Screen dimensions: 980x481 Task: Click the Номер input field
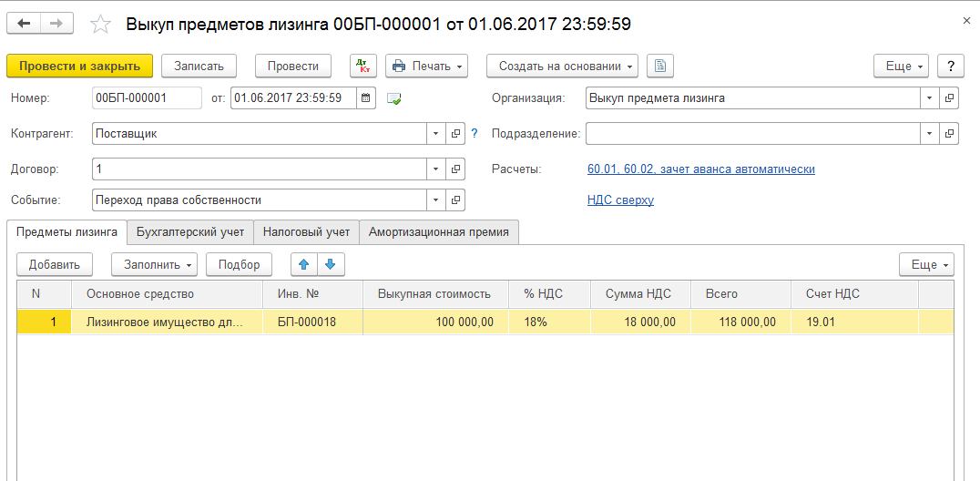click(147, 98)
